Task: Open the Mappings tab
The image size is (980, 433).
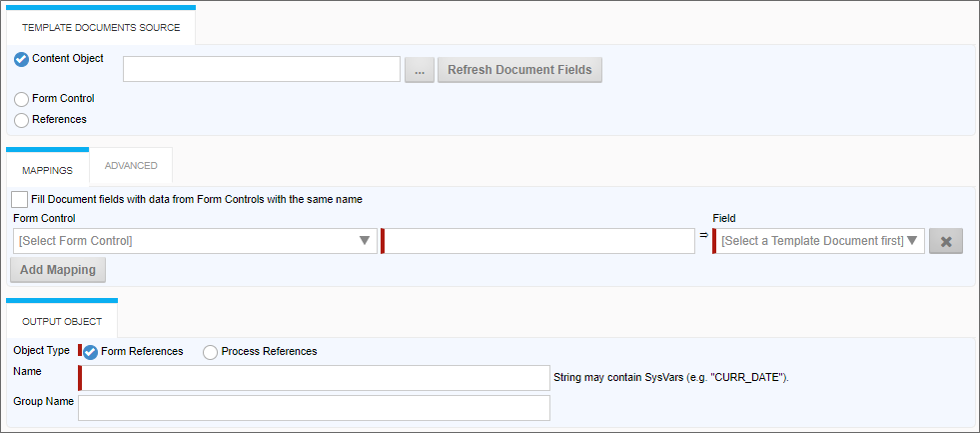Action: (47, 170)
